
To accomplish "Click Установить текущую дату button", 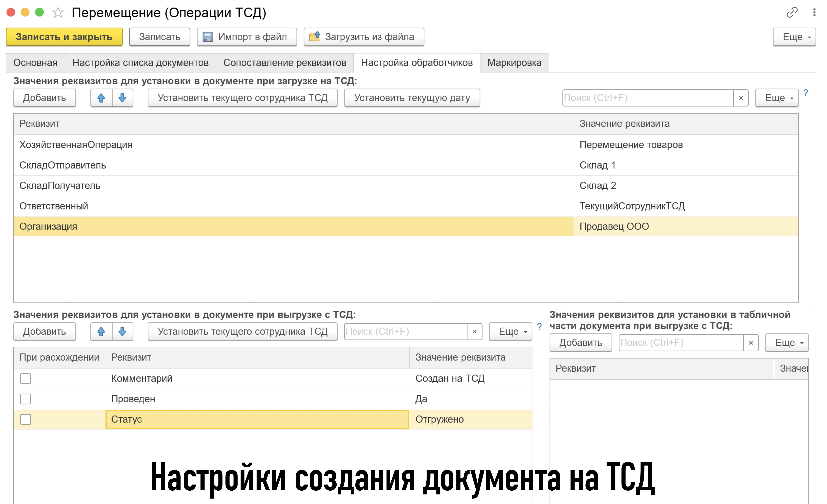I will (412, 98).
